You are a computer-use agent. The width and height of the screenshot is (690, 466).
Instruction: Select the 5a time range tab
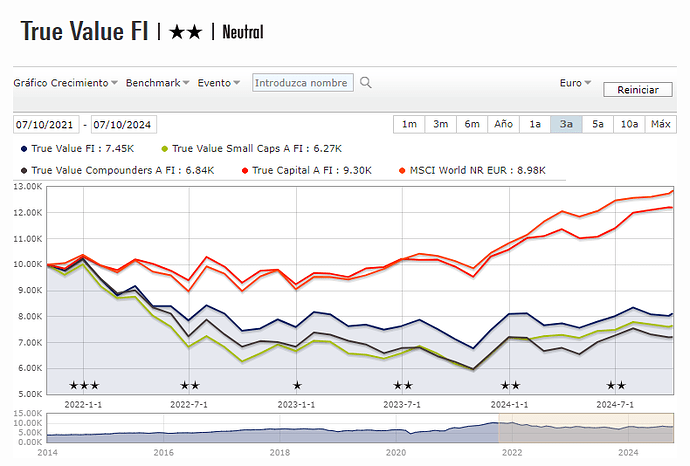click(x=597, y=124)
